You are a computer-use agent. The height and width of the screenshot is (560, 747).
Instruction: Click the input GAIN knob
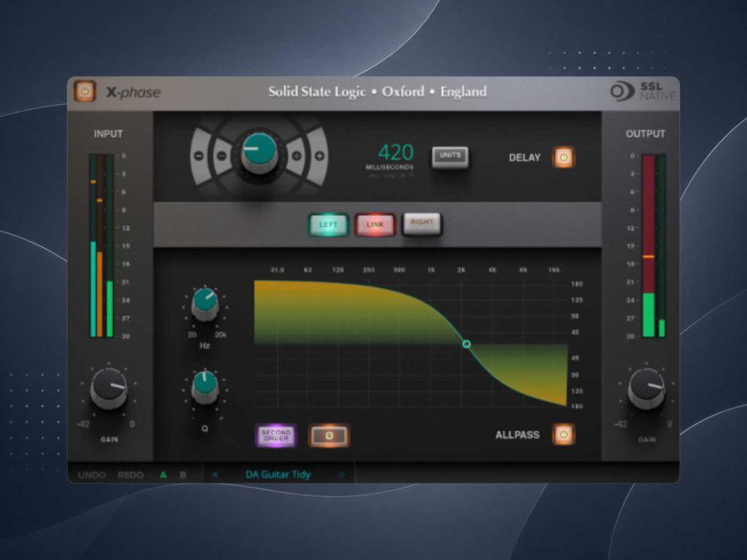(x=109, y=388)
